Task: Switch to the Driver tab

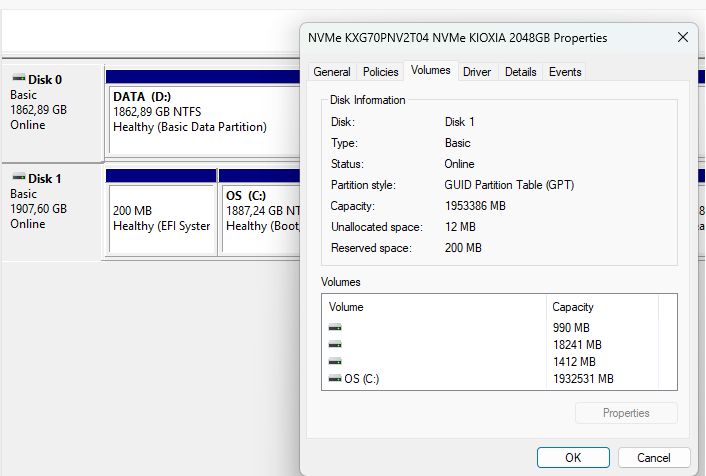Action: pyautogui.click(x=477, y=72)
